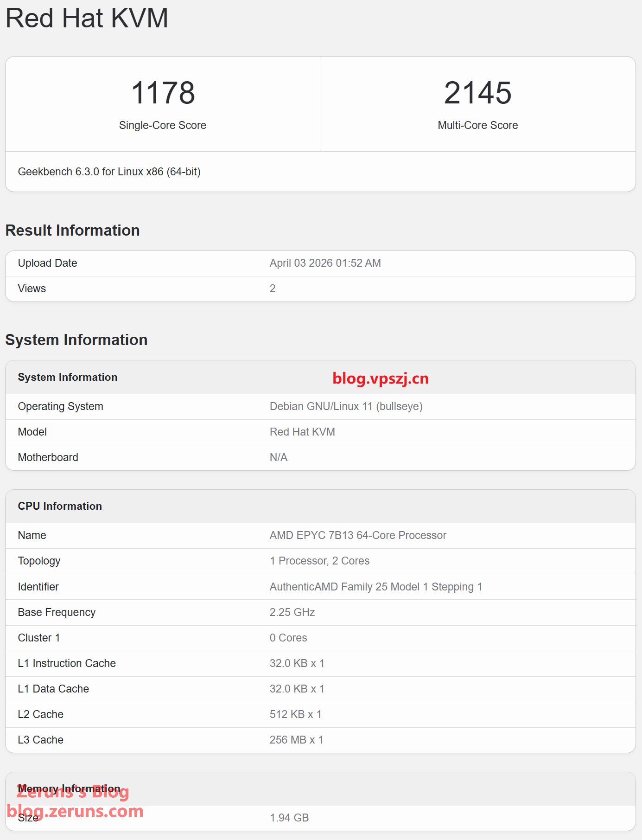
Task: Click the Base Frequency value 2.25 GHz
Action: 292,612
